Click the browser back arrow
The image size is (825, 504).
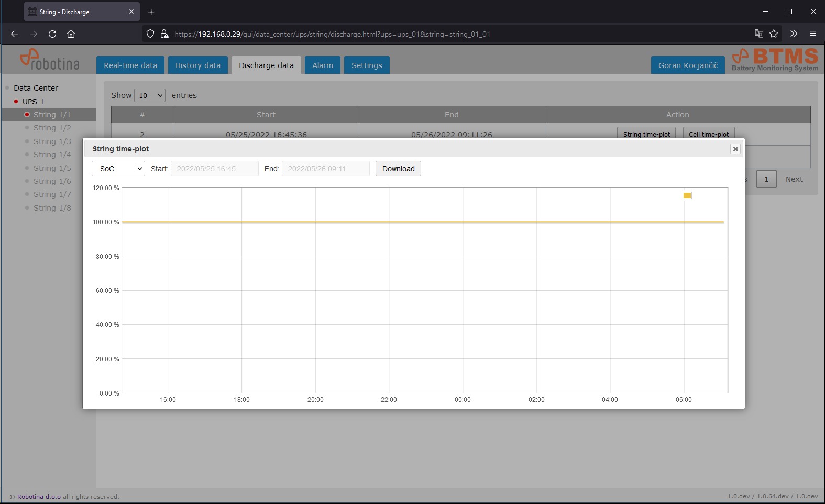(15, 34)
